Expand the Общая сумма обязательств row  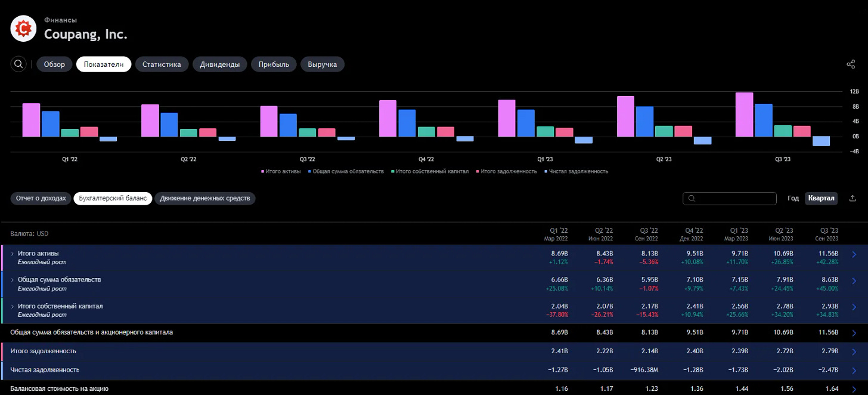tap(13, 280)
